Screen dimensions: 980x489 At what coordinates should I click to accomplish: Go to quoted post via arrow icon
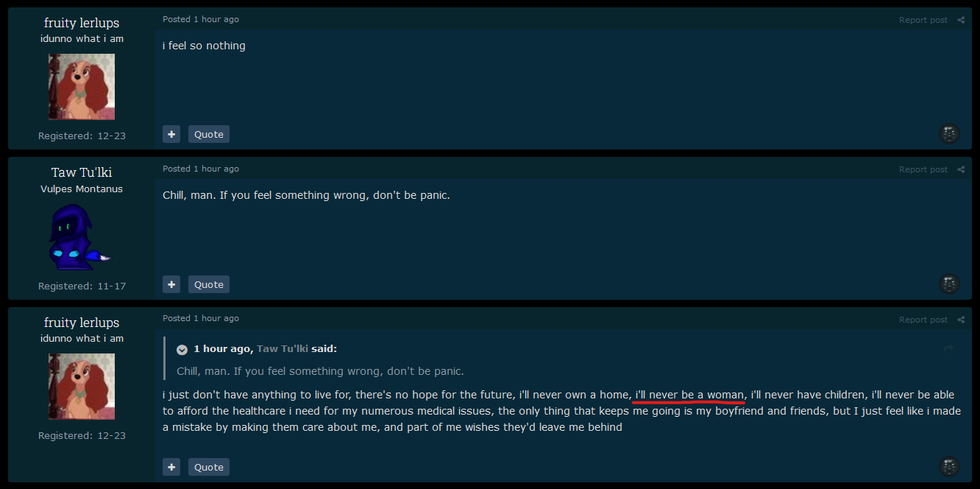point(948,348)
